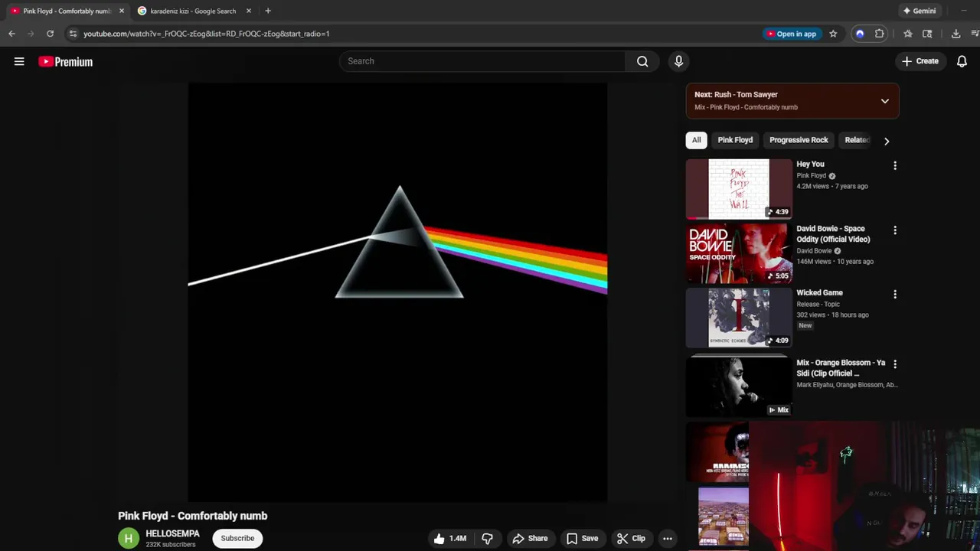Screen dimensions: 980x551
Task: Open the Orange Blossom Mix thumbnail
Action: click(x=739, y=386)
